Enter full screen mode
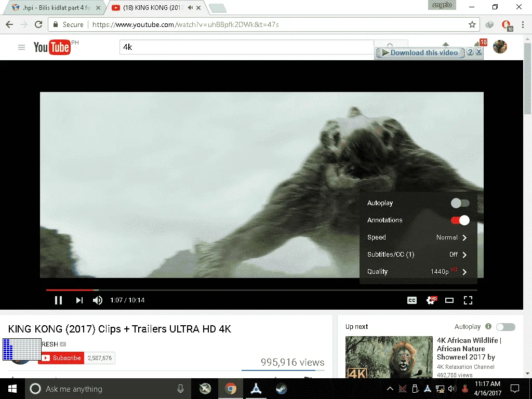The image size is (532, 399). [468, 300]
